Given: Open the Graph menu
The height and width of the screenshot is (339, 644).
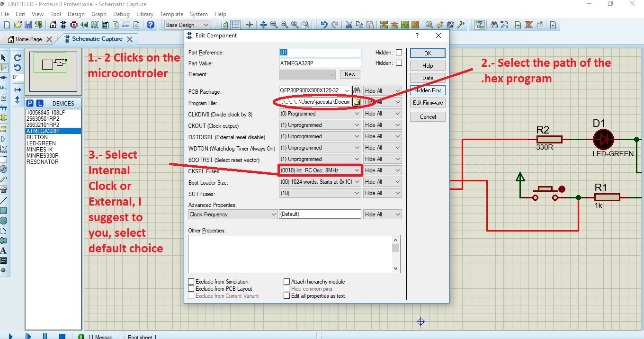Looking at the screenshot, I should (x=98, y=14).
